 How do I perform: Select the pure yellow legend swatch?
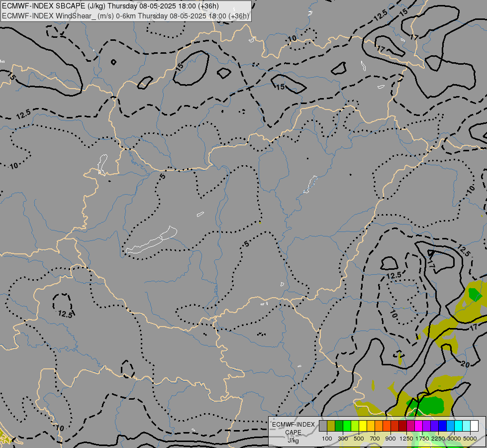(x=363, y=426)
